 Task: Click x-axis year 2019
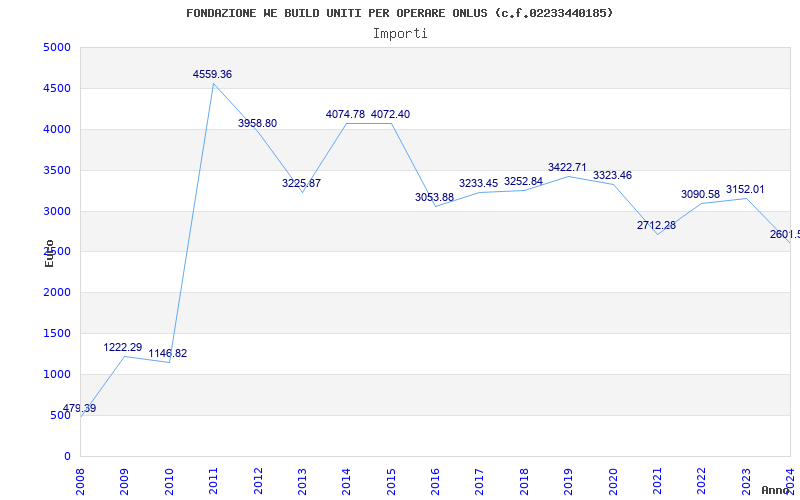tap(569, 481)
